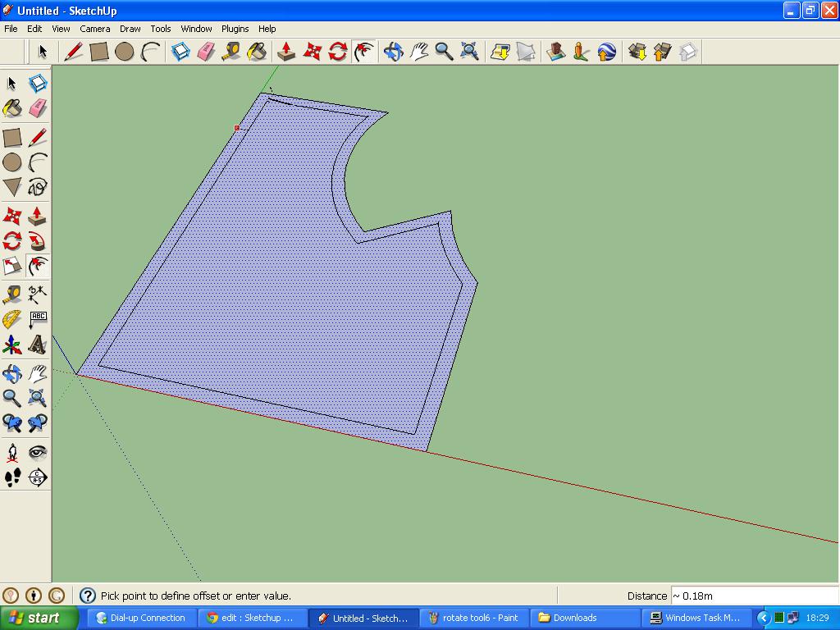Open the Edit menu

click(x=34, y=29)
